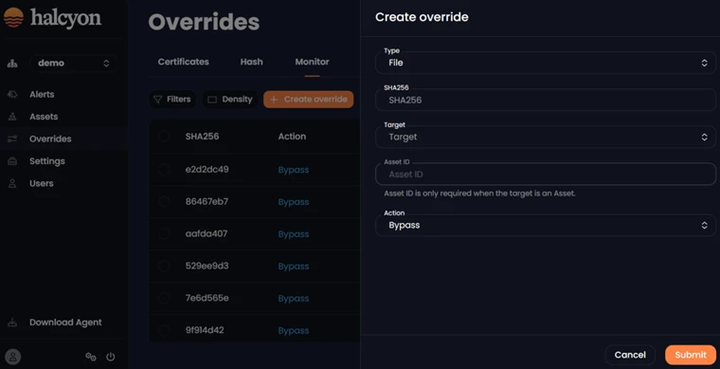Click the Density rectangle icon
Image resolution: width=720 pixels, height=369 pixels.
(212, 100)
